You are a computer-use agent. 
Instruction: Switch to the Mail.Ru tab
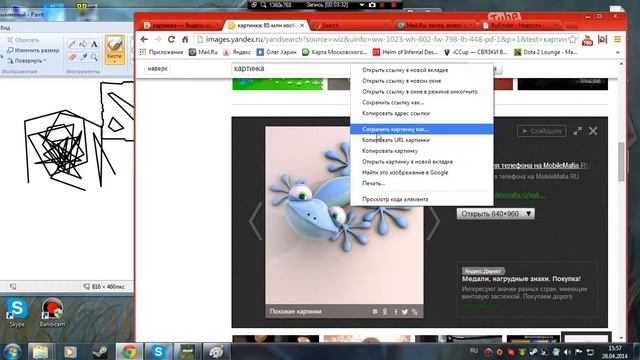(436, 25)
